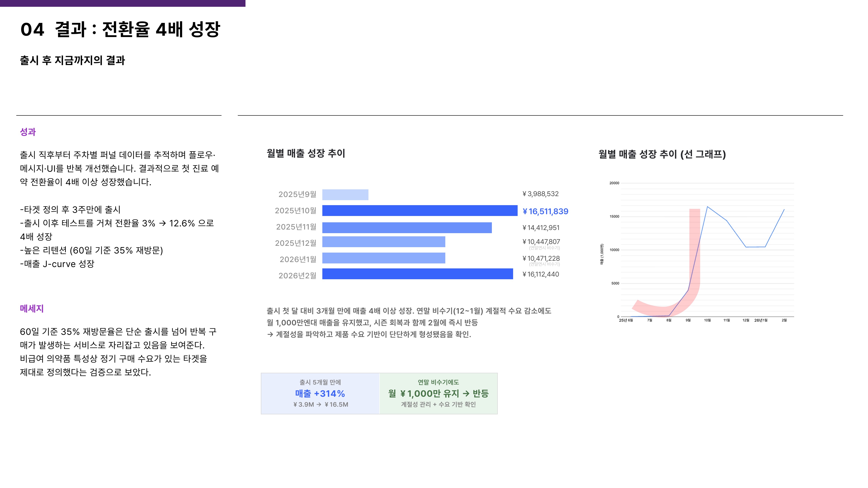Click the y-axis label '10000' on the line chart
The width and height of the screenshot is (868, 488).
click(614, 250)
